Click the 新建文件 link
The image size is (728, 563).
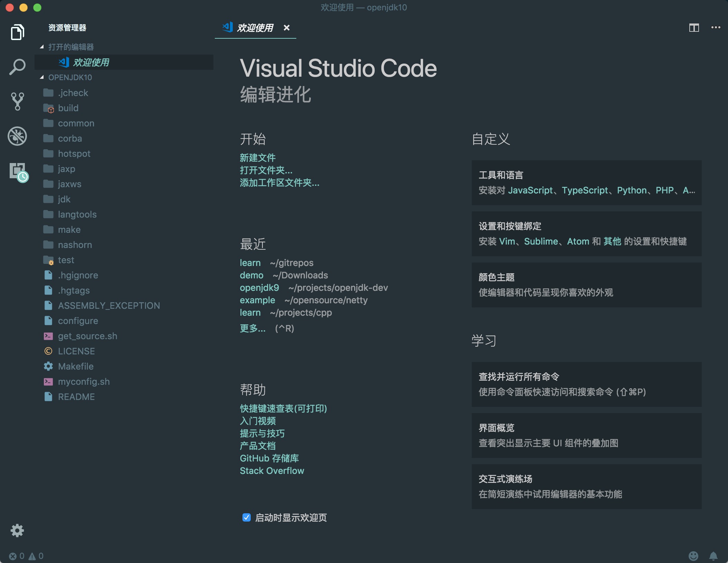258,158
